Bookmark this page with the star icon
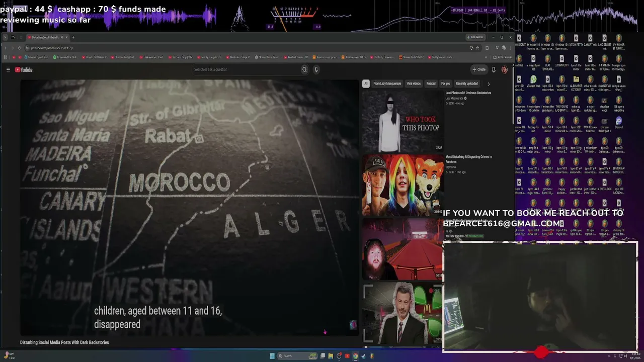 tap(477, 48)
